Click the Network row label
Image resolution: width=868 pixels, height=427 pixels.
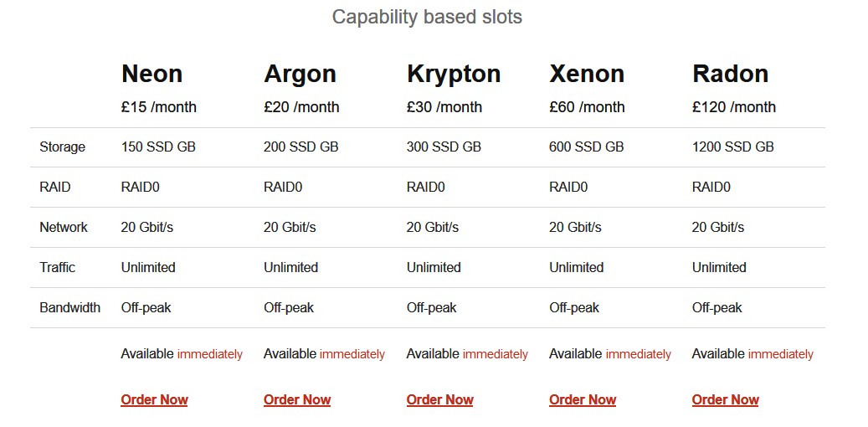[63, 227]
